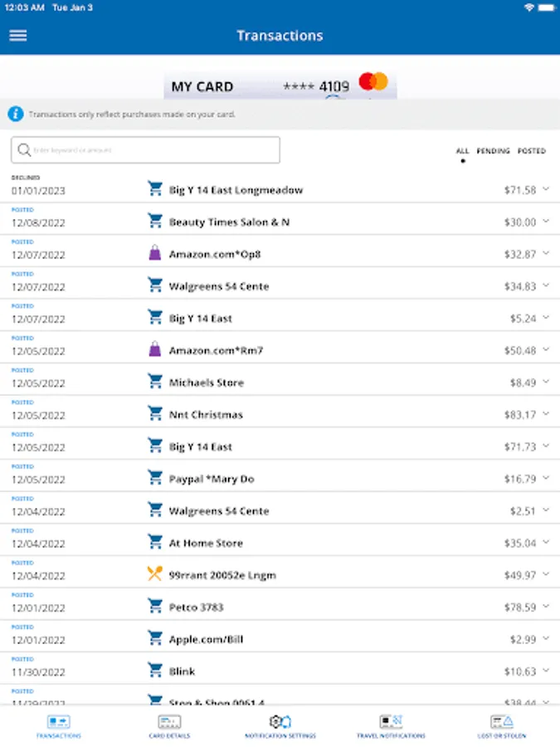Expand the $5.24 Big Y transaction

click(546, 317)
